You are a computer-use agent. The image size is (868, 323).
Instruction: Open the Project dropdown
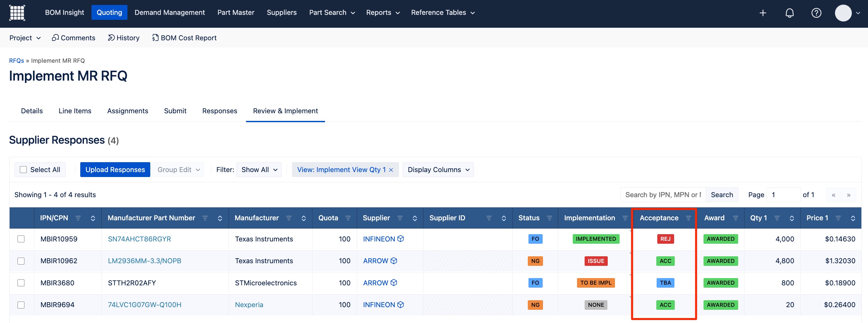(25, 38)
